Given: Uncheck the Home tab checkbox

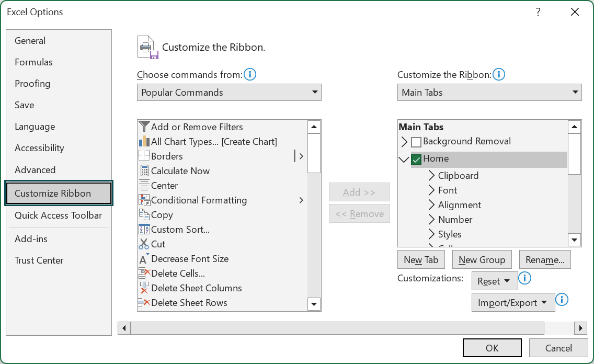Looking at the screenshot, I should click(416, 160).
